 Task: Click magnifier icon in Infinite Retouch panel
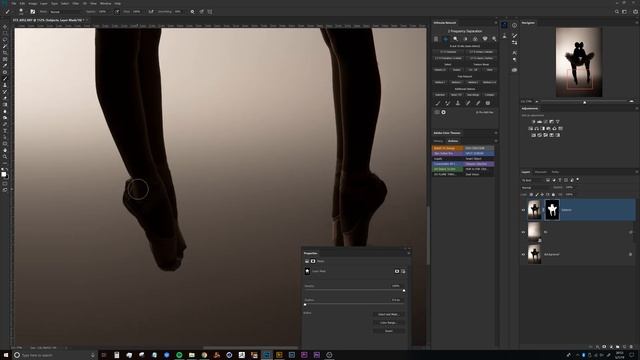tap(456, 39)
